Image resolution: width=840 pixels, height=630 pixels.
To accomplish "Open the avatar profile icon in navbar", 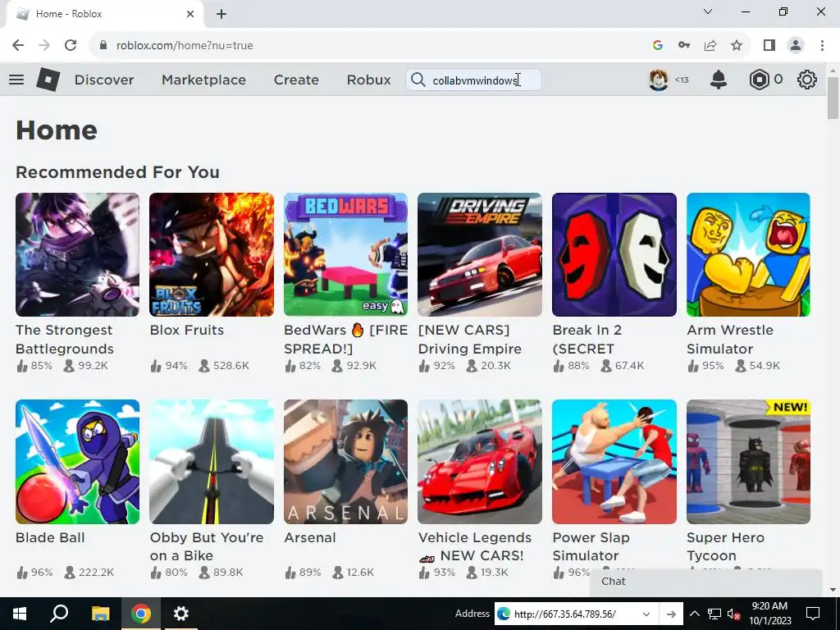I will click(659, 80).
